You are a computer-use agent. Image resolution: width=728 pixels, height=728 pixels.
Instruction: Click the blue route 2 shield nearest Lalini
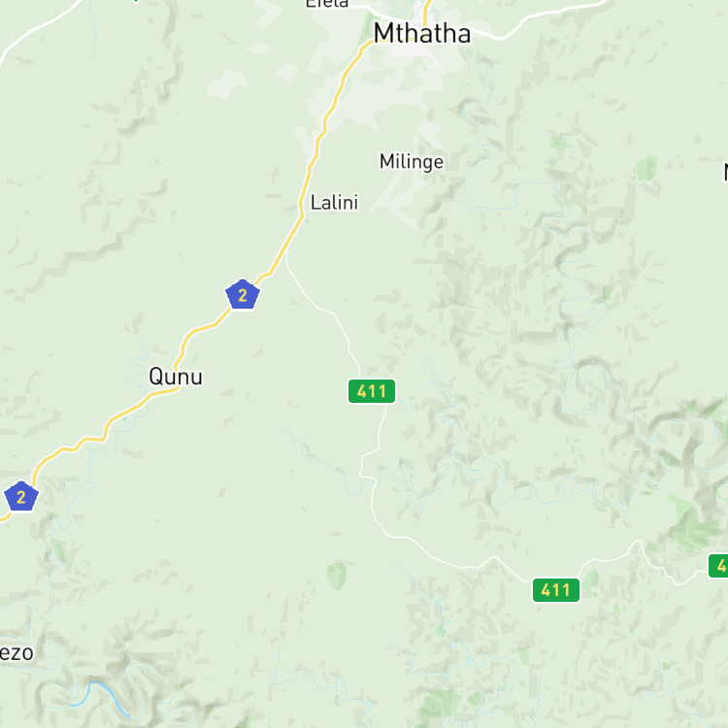(243, 294)
